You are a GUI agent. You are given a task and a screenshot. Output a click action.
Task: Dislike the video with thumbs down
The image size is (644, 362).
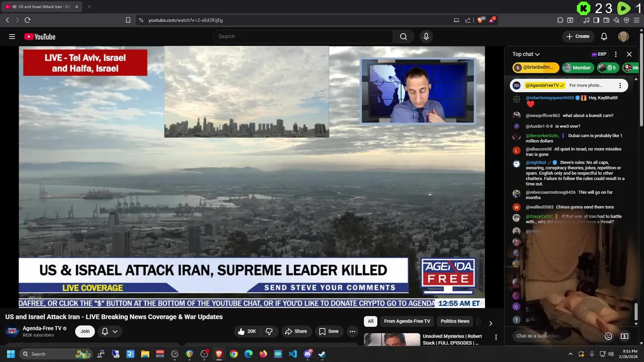point(269,331)
